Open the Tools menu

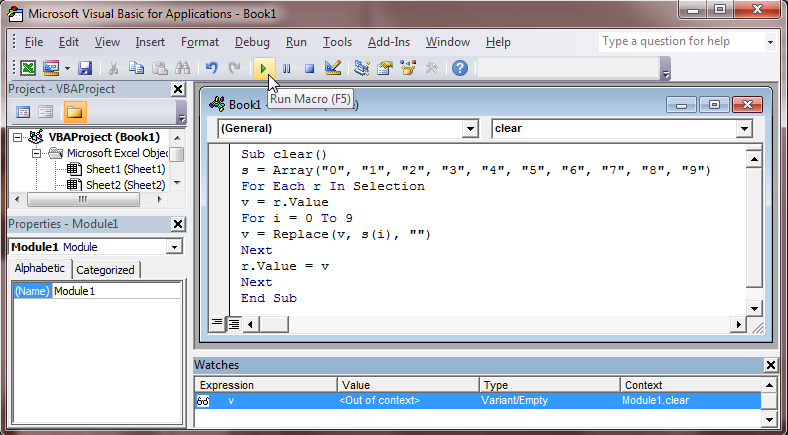click(x=337, y=42)
